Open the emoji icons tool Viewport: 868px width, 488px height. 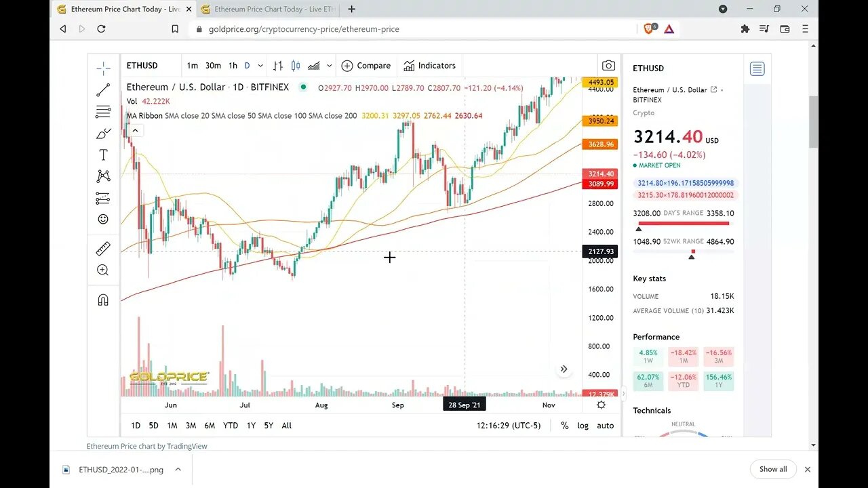click(103, 220)
